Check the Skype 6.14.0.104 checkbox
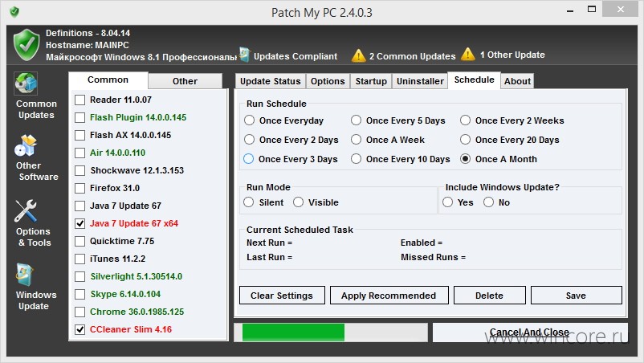 (x=80, y=294)
